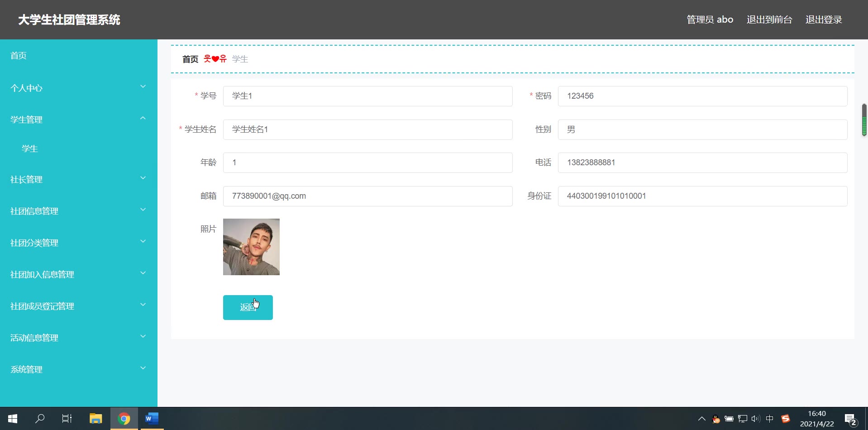Click the taskbar clock showing 16:40
Image resolution: width=868 pixels, height=430 pixels.
pos(817,419)
